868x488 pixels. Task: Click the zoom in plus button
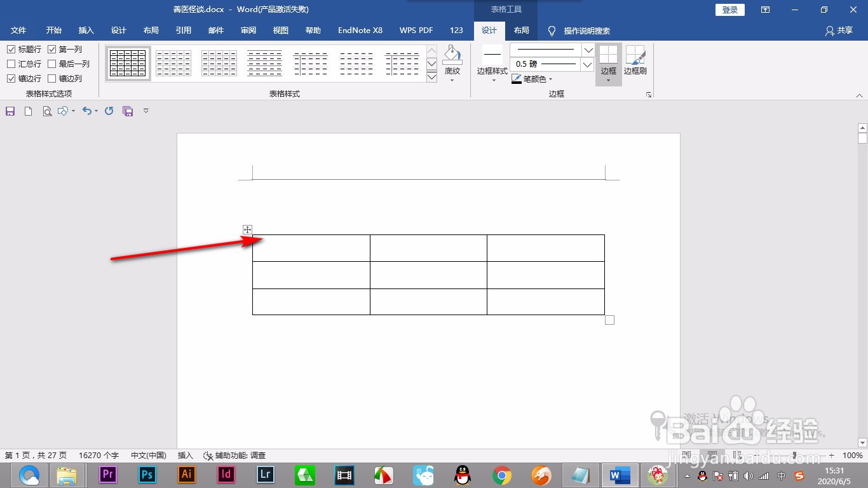pos(831,456)
